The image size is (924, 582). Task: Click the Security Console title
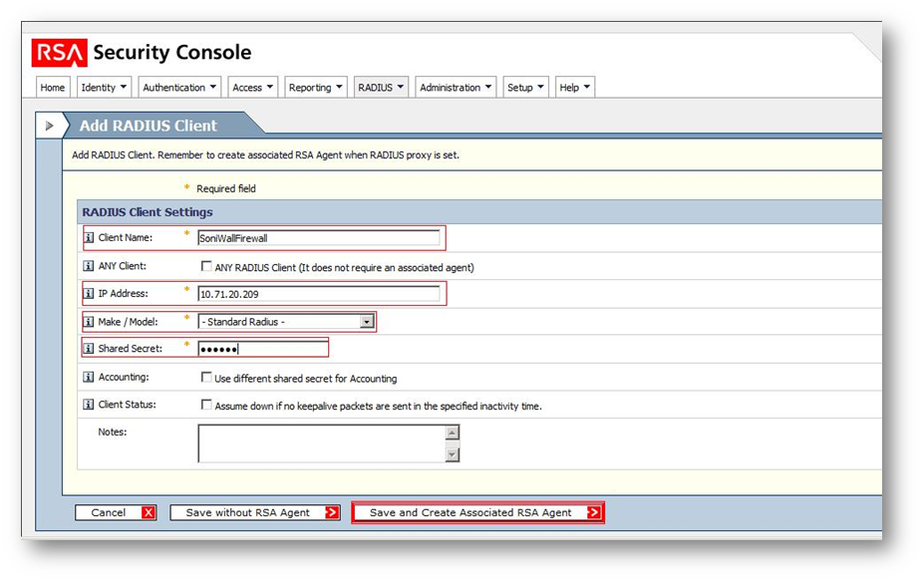pos(172,53)
